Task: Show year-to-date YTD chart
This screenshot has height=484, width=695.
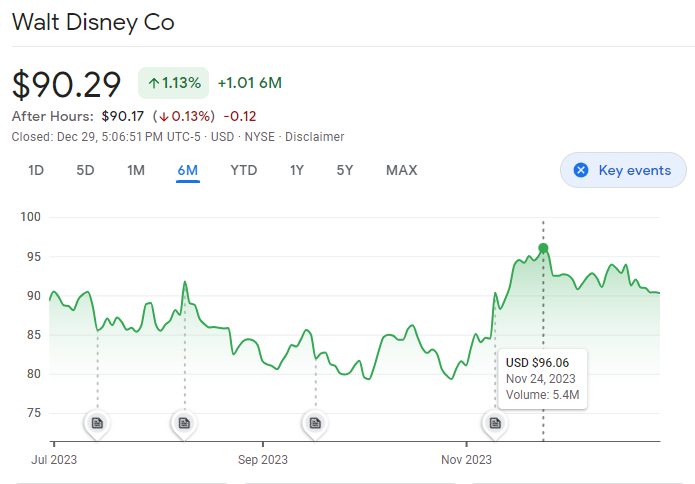Action: point(244,170)
